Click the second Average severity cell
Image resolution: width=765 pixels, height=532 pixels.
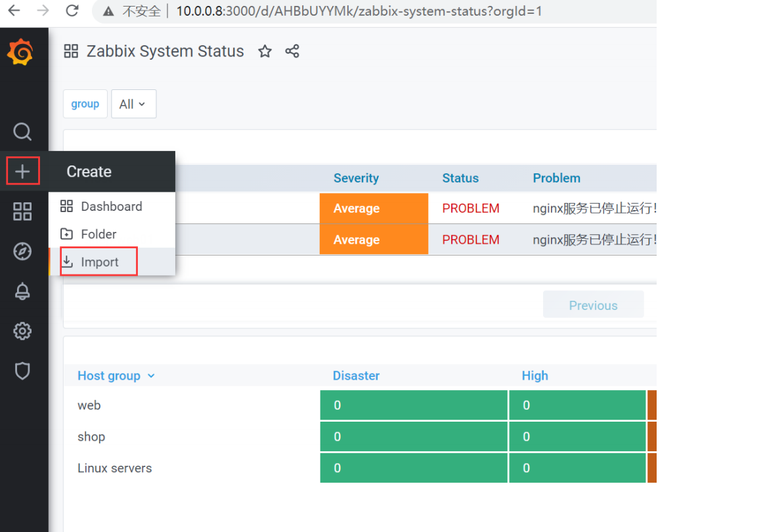click(374, 240)
